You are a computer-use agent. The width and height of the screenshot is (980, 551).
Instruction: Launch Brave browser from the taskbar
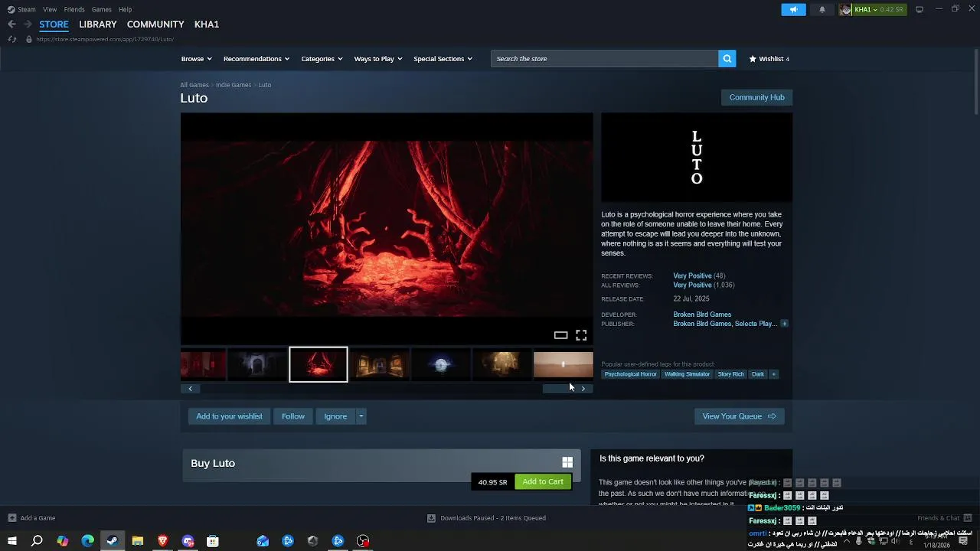pyautogui.click(x=162, y=541)
